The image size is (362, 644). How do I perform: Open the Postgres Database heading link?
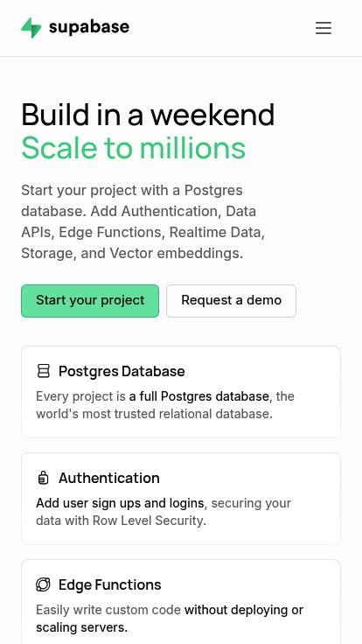[x=122, y=371]
